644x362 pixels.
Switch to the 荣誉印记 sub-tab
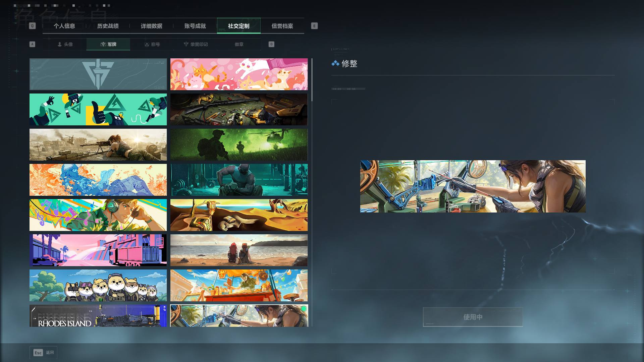(196, 44)
